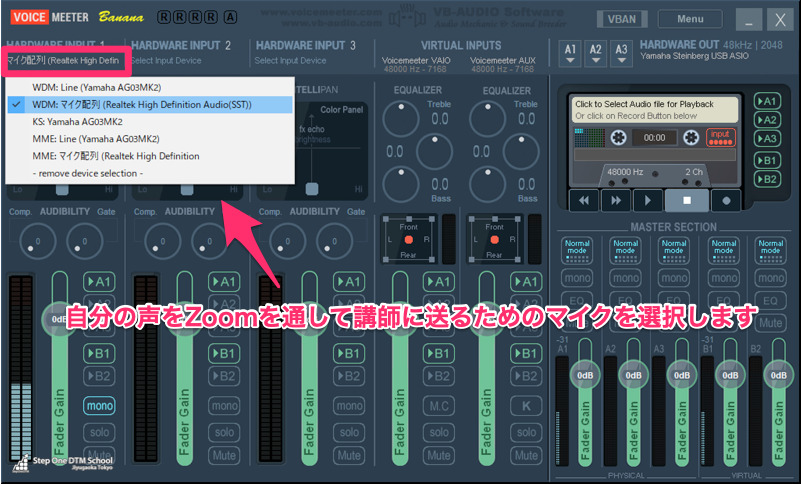
Task: Toggle cassette routing to A1
Action: coord(767,101)
